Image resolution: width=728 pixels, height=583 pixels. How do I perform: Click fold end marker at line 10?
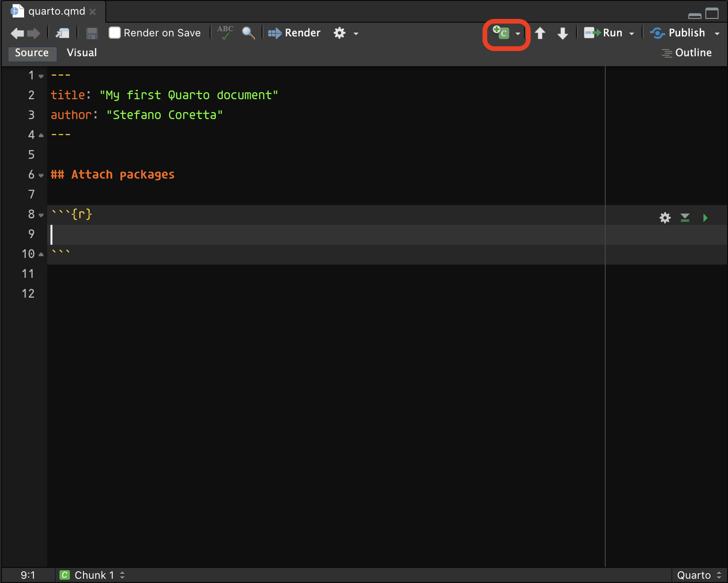[x=41, y=254]
